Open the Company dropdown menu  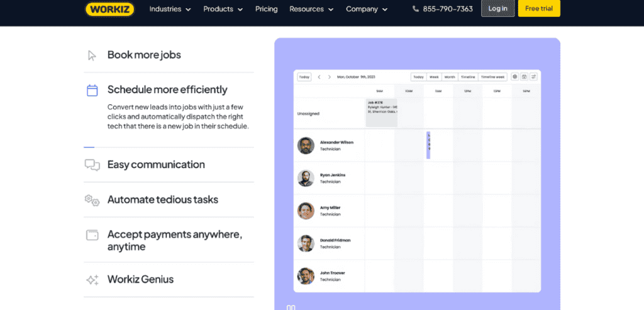pyautogui.click(x=367, y=9)
